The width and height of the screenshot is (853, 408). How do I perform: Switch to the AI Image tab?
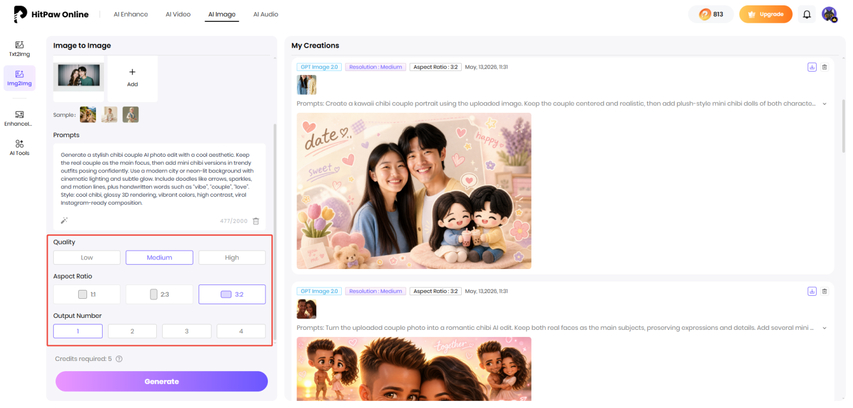pos(221,15)
